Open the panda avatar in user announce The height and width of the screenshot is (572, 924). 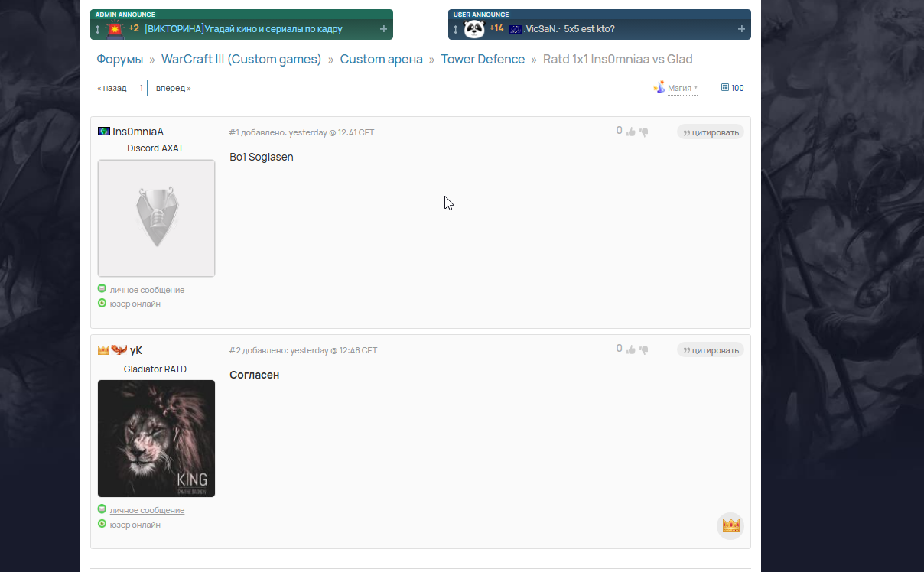point(474,29)
